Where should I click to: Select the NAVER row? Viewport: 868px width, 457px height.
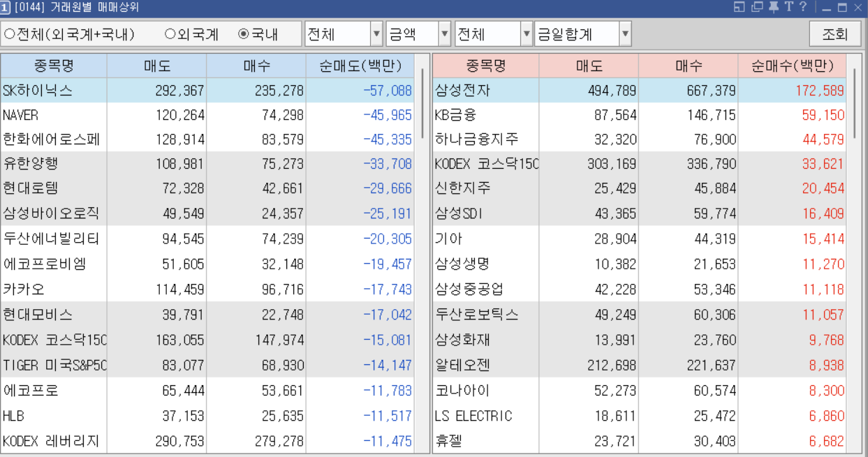[207, 115]
